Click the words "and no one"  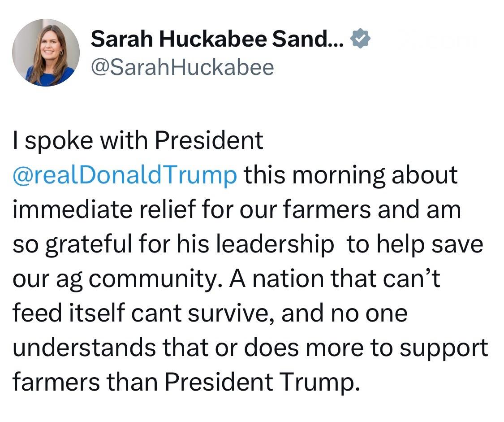345,313
